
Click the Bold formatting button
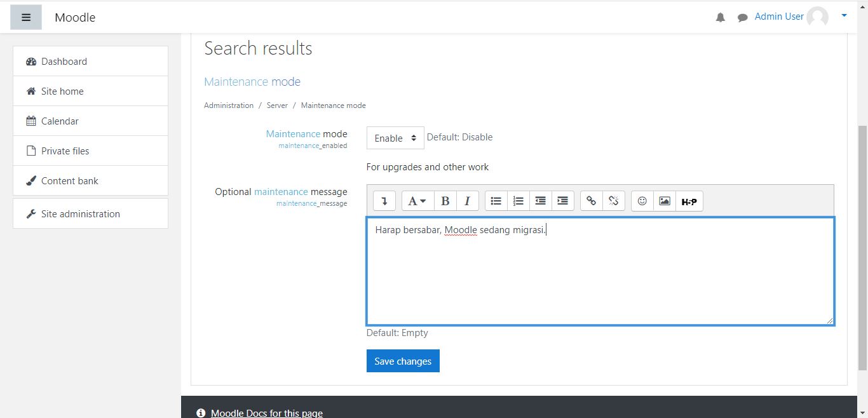coord(445,201)
